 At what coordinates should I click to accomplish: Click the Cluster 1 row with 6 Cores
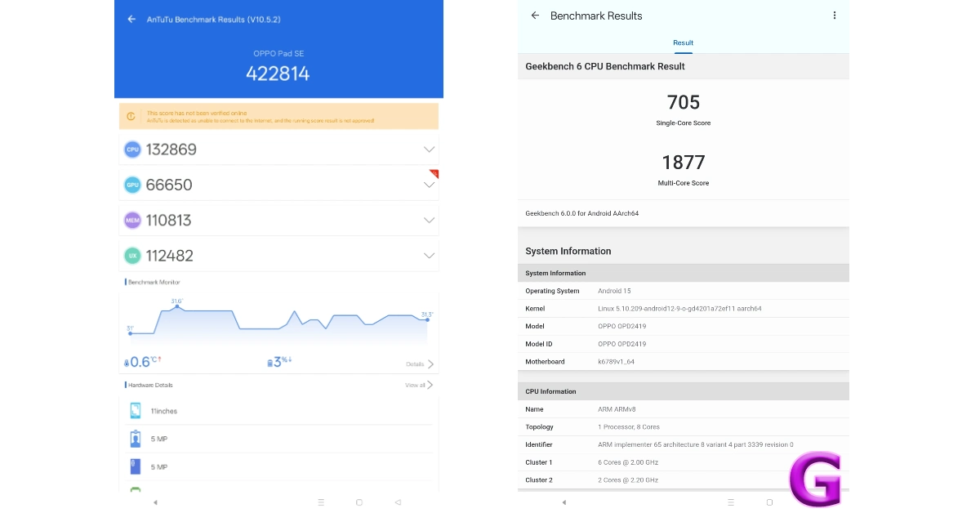684,462
